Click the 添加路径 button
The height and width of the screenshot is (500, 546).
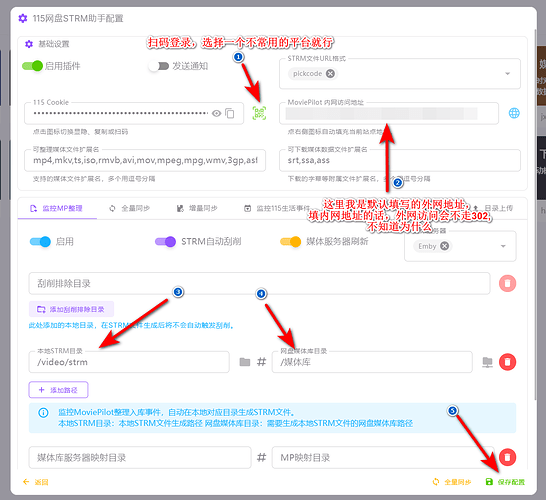click(58, 390)
